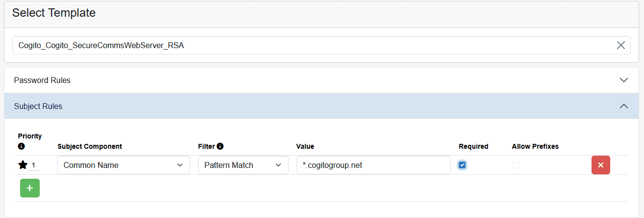Viewport: 644px width, 218px height.
Task: Click the priority number 1 field
Action: (x=34, y=165)
